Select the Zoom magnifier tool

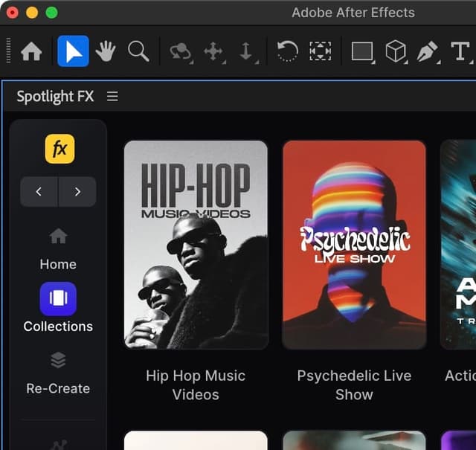138,51
